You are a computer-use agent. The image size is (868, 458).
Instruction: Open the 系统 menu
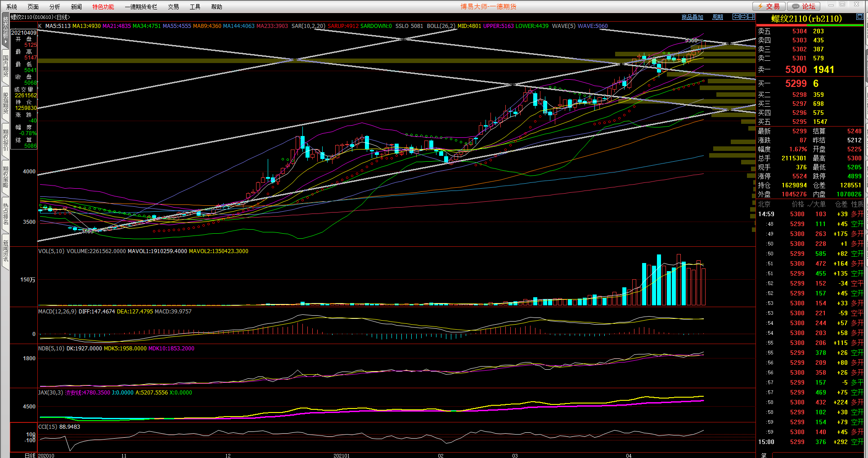pos(12,7)
